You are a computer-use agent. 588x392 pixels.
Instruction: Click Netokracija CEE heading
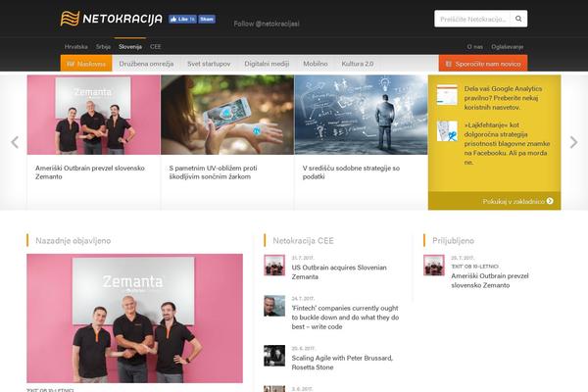[303, 240]
